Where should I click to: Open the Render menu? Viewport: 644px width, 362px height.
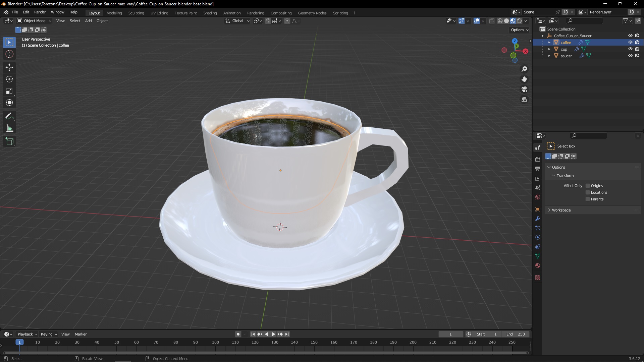pyautogui.click(x=40, y=12)
